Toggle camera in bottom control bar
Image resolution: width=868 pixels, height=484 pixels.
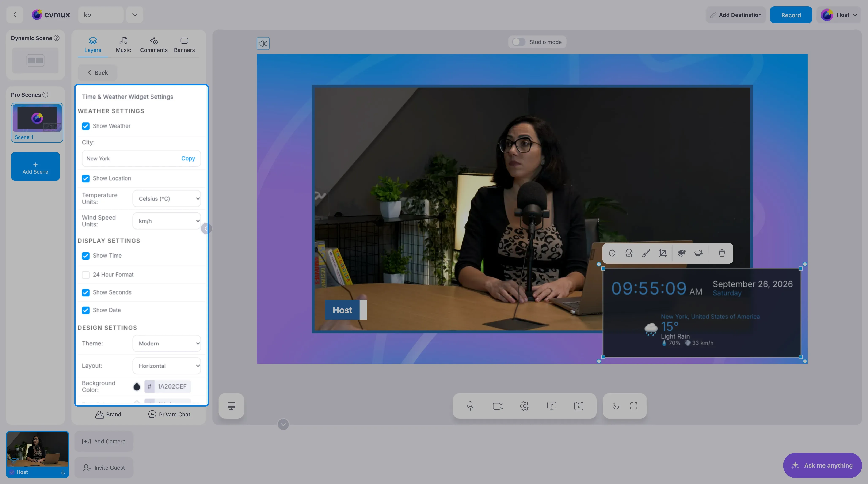pyautogui.click(x=498, y=406)
